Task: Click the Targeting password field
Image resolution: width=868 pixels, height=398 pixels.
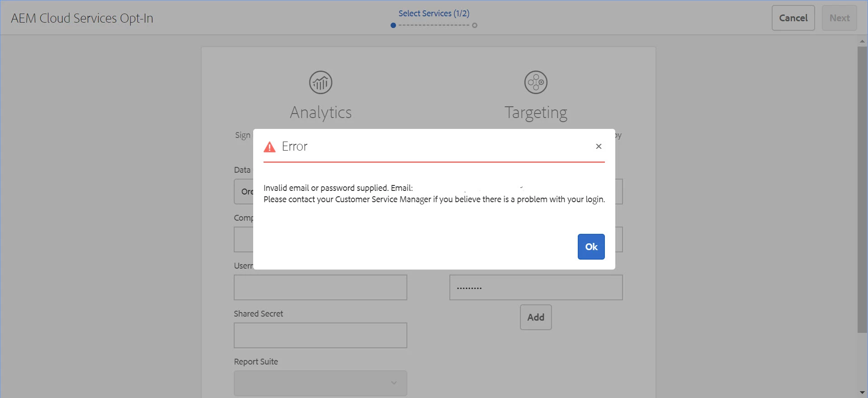Action: (536, 287)
